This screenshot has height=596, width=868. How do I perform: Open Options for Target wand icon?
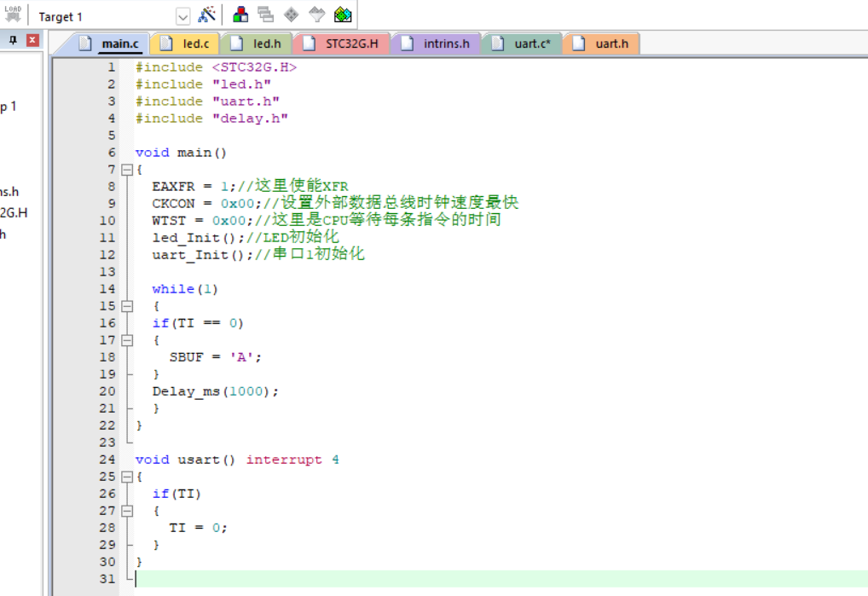tap(206, 14)
